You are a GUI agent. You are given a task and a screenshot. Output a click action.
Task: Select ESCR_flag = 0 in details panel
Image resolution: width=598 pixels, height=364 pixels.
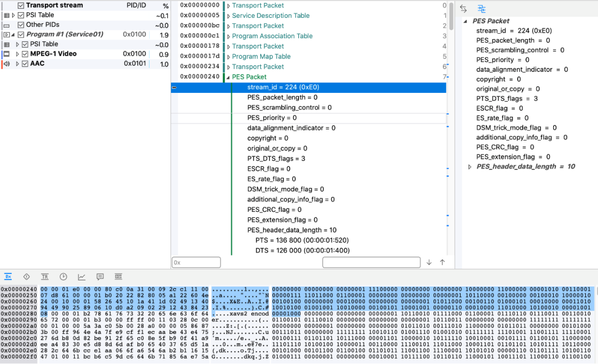pos(499,108)
